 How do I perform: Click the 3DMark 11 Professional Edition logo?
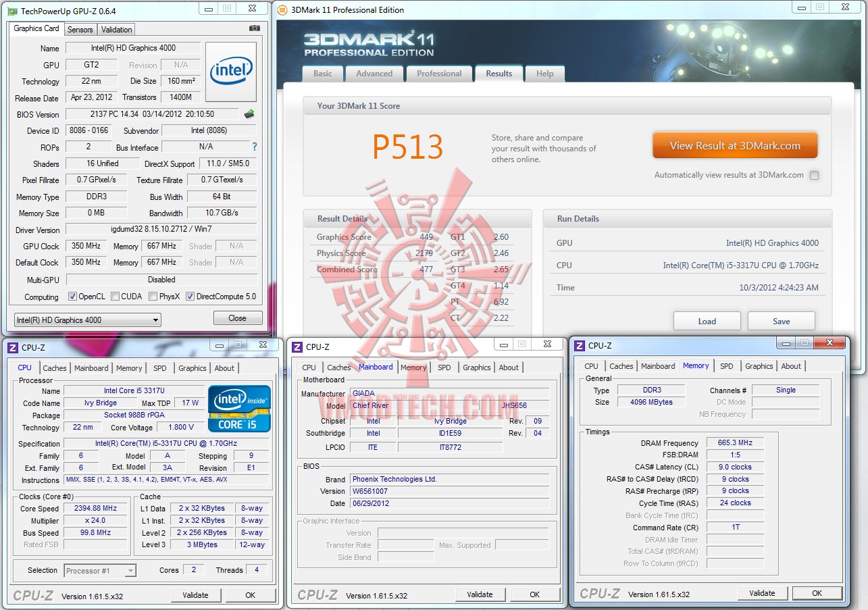tap(369, 45)
